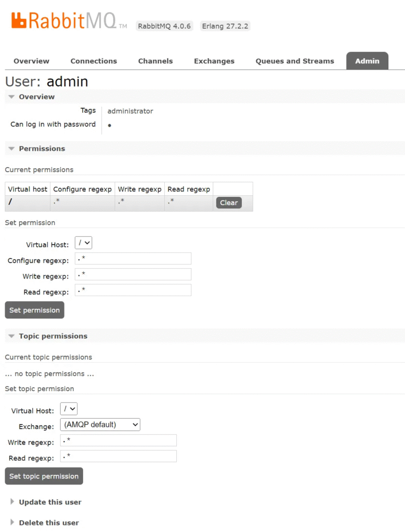Click the '/' virtual host table cell
405x532 pixels.
28,203
